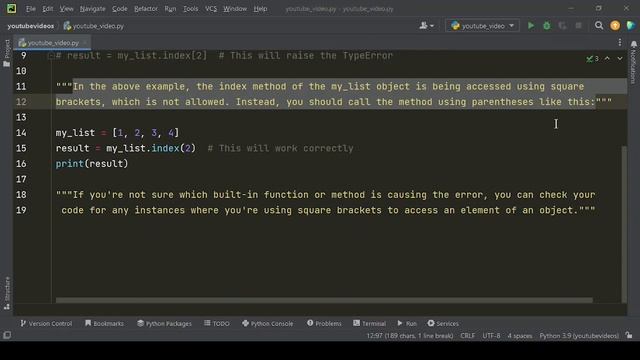Click the editor horizontal scrollbar
Screen dimensions: 640x360
coord(324,300)
